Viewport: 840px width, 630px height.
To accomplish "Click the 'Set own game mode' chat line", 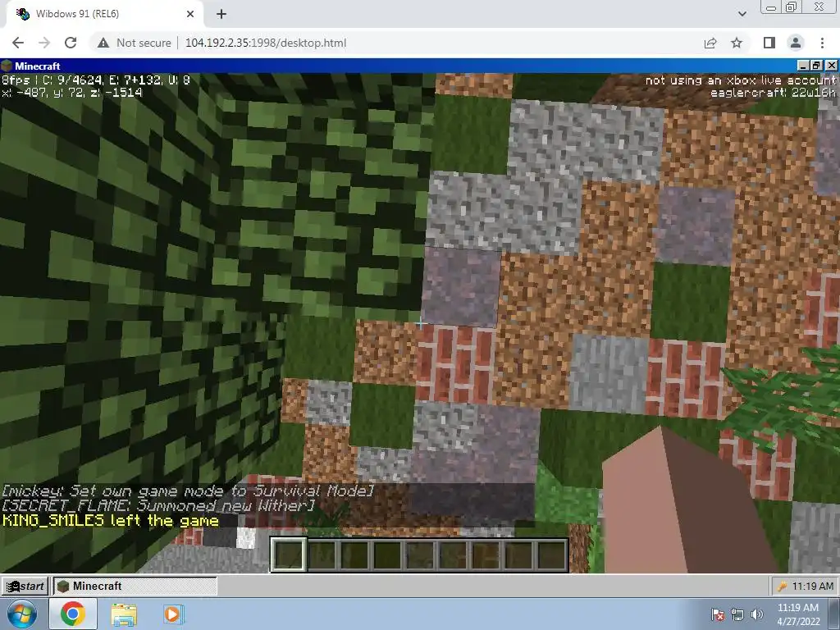I will pos(188,491).
